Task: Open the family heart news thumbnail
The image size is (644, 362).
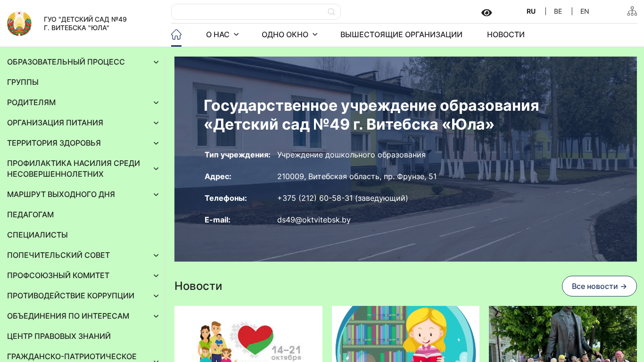Action: point(248,334)
